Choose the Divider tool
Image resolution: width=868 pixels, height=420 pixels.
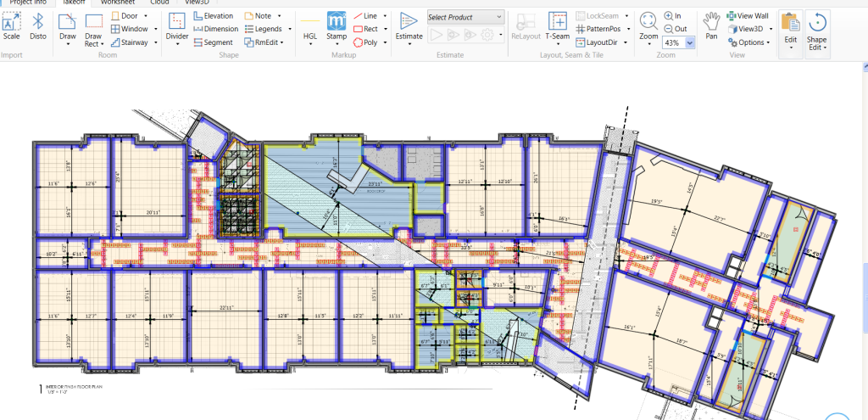pos(177,25)
